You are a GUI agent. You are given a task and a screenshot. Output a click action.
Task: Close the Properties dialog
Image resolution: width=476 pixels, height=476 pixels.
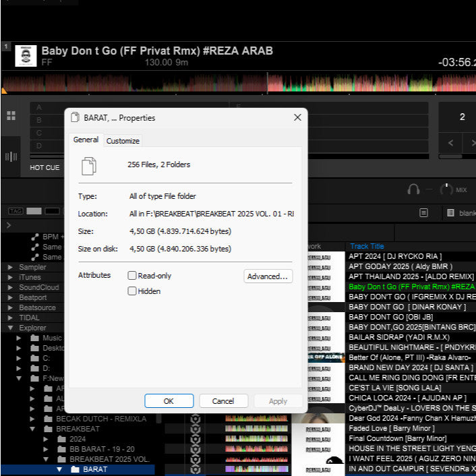tap(297, 117)
